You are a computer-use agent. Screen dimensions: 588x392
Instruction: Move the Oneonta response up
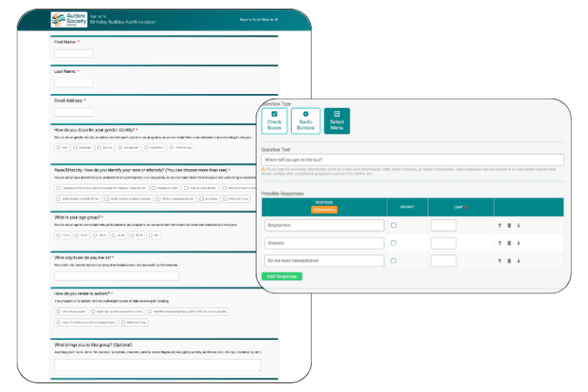pos(500,243)
